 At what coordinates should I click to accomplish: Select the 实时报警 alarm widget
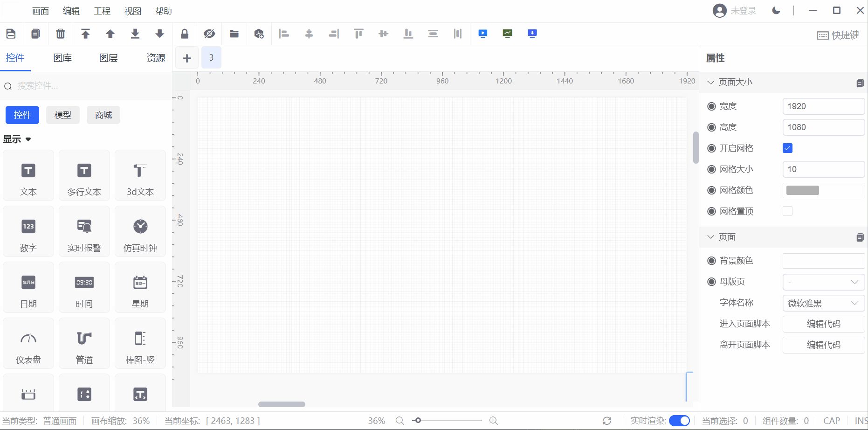pos(84,231)
